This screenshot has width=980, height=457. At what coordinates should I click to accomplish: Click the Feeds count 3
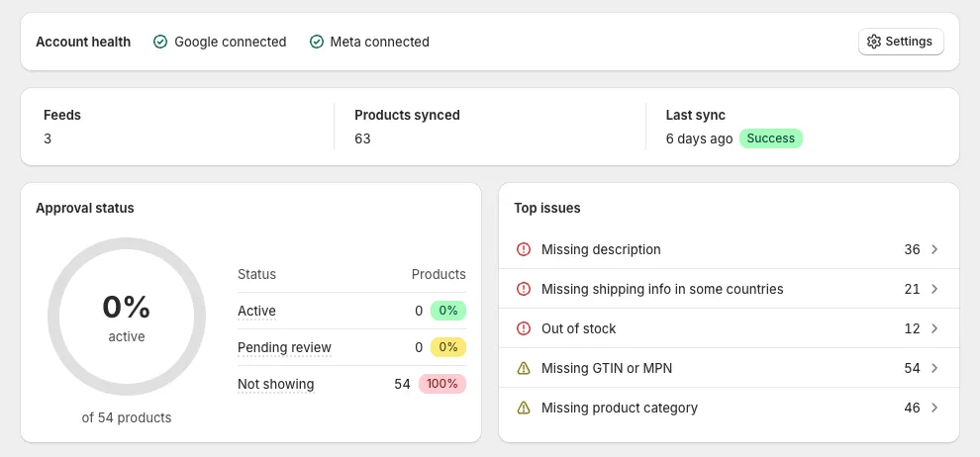48,138
